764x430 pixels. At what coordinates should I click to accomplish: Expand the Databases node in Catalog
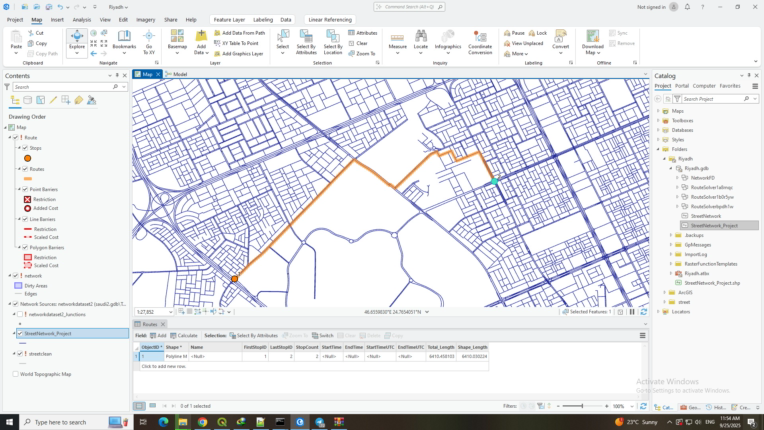tap(658, 130)
